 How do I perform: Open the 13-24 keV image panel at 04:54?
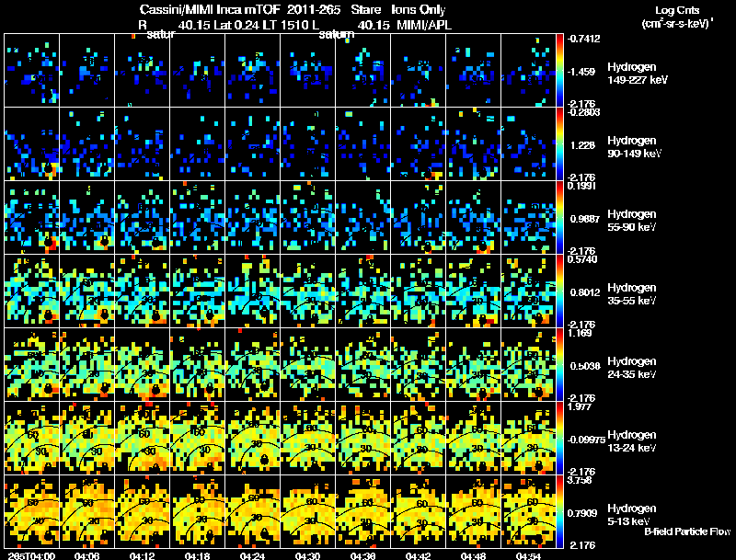click(x=528, y=438)
